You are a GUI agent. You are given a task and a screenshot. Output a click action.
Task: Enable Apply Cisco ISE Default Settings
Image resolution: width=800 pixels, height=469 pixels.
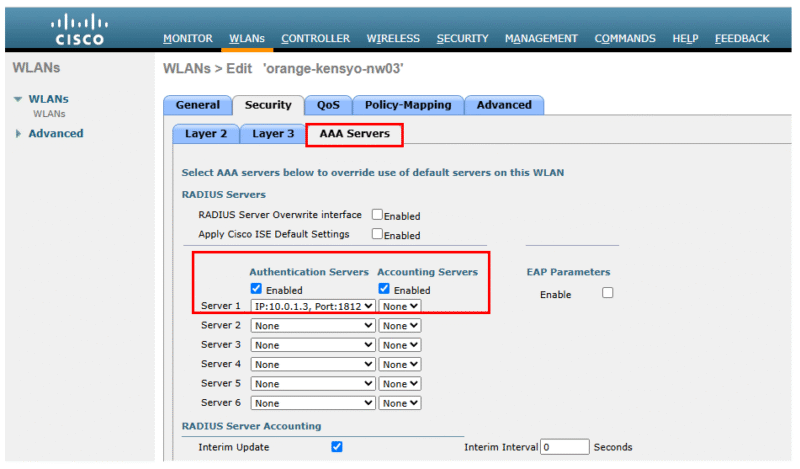click(377, 234)
